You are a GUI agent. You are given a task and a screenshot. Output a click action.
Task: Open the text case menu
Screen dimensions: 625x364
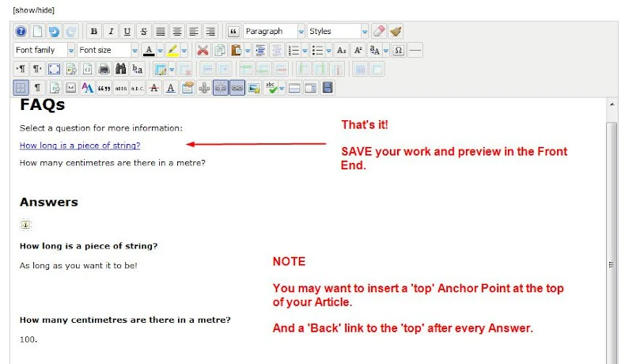375,50
